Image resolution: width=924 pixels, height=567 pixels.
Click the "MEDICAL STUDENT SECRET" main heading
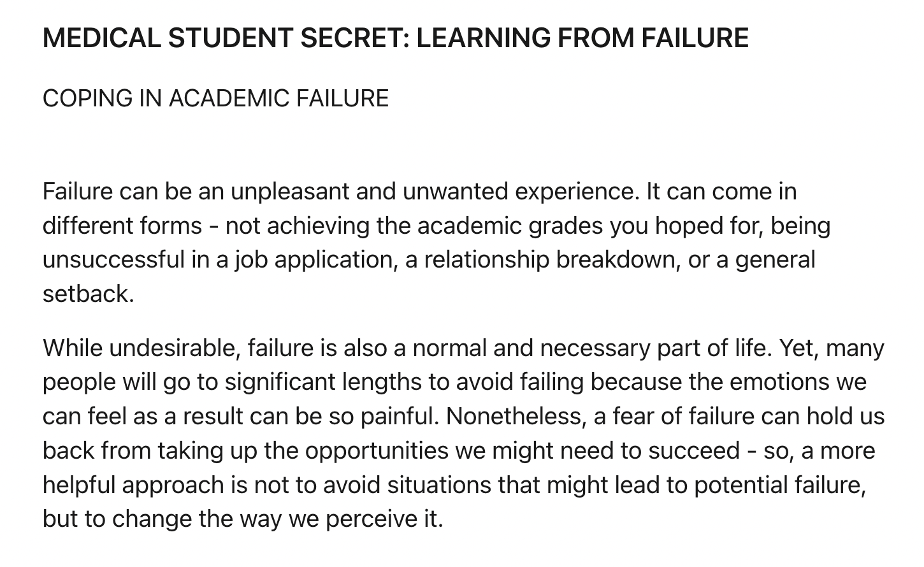click(395, 38)
